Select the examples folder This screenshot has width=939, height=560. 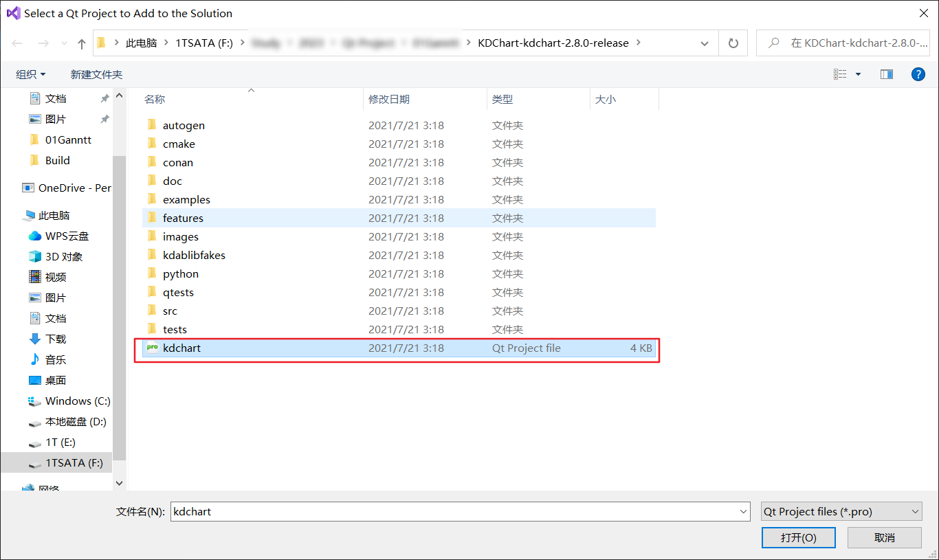tap(399, 199)
